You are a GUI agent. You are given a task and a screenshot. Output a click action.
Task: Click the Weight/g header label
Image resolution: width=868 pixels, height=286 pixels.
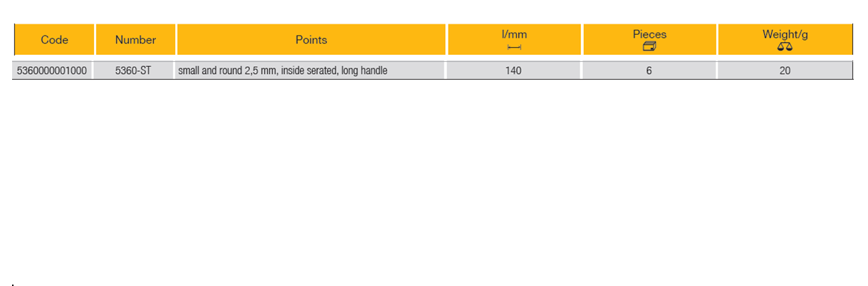coord(785,34)
